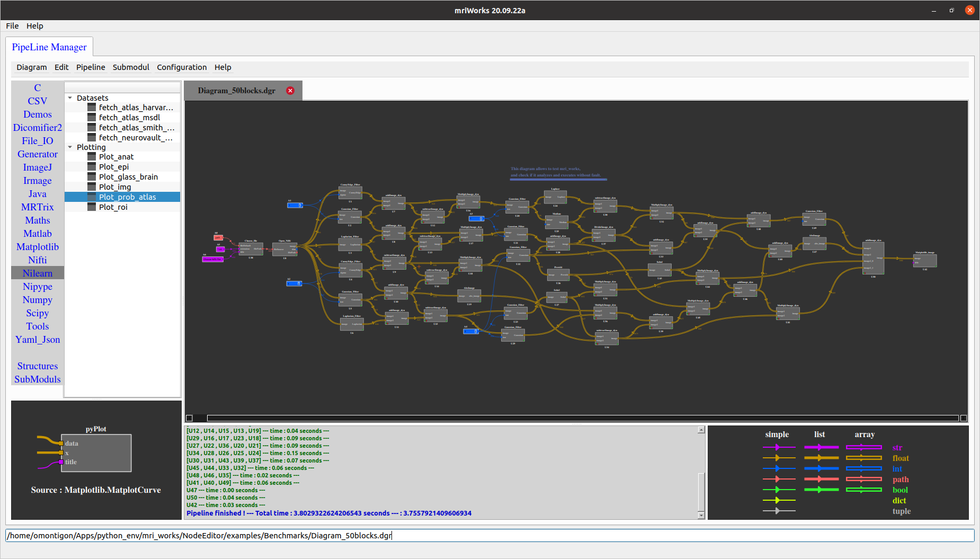Viewport: 980px width, 559px height.
Task: Open the CSV library category
Action: point(38,101)
